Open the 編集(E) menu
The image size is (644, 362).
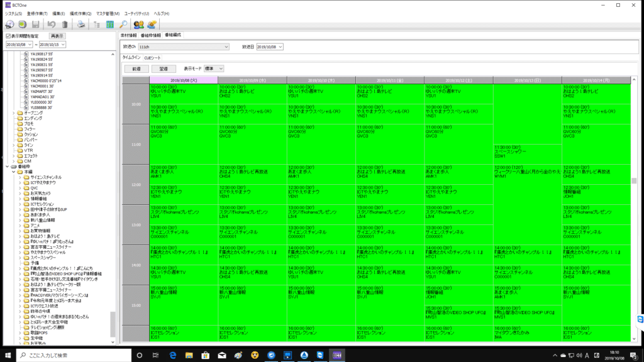[x=58, y=14]
